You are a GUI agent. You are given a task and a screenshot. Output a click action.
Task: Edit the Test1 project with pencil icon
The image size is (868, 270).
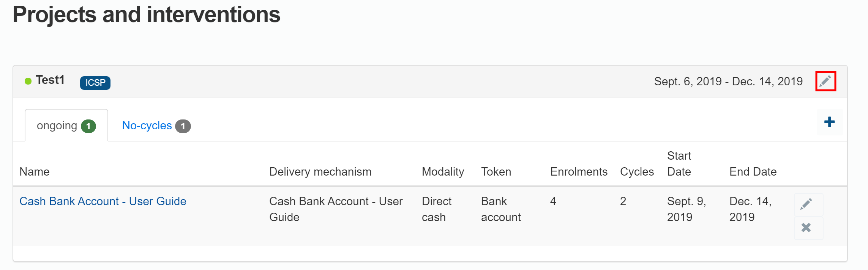(x=825, y=81)
